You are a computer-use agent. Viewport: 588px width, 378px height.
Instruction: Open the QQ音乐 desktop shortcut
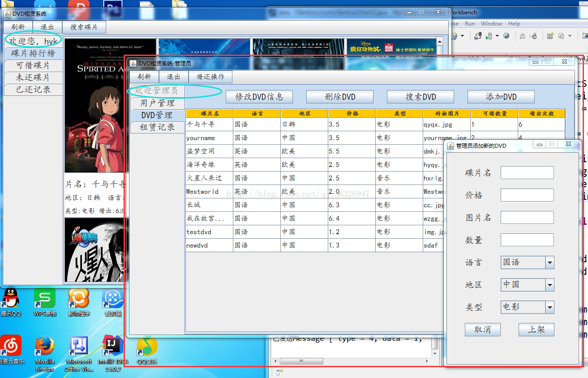coord(147,350)
